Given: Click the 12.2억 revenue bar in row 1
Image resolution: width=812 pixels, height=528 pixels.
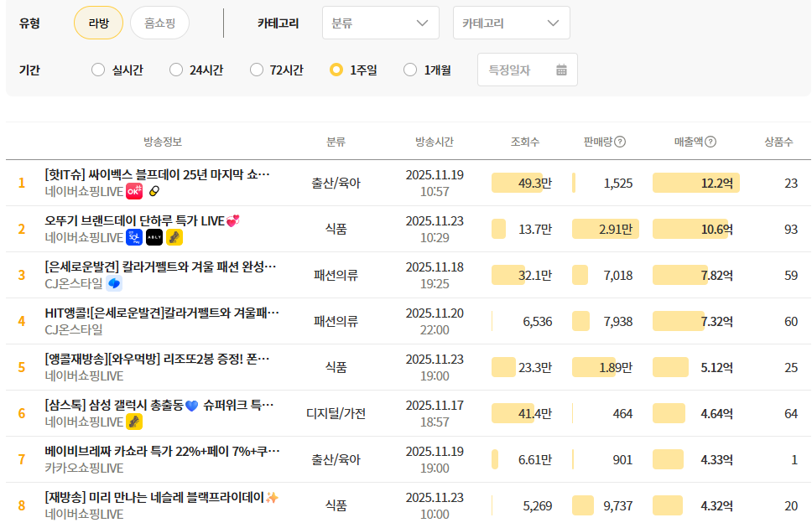Looking at the screenshot, I should [695, 183].
